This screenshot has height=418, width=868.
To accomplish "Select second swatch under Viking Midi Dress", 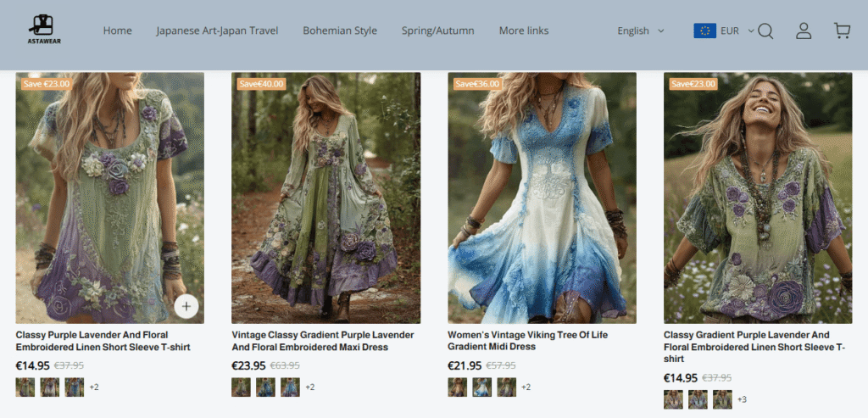I will pyautogui.click(x=481, y=387).
